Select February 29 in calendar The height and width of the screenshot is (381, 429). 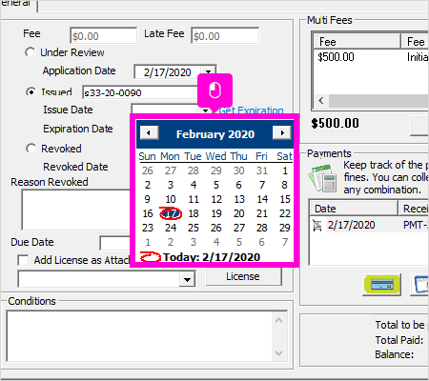[285, 228]
